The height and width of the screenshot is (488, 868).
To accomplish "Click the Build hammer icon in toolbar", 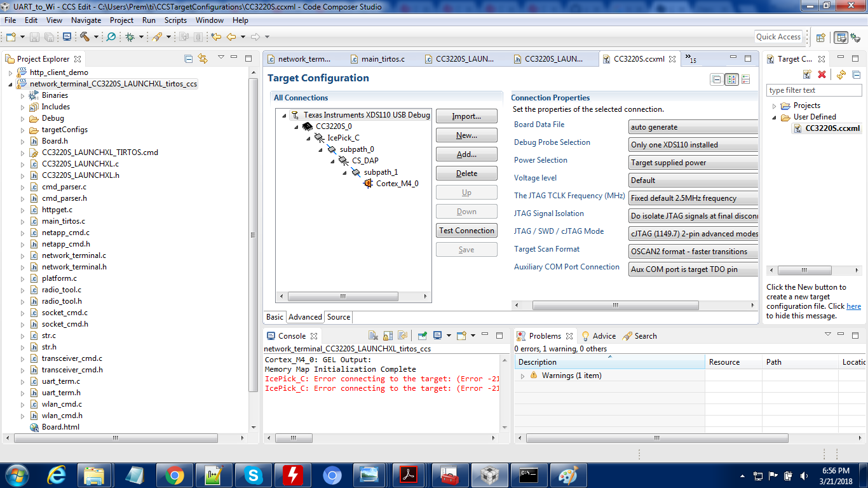I will click(85, 37).
